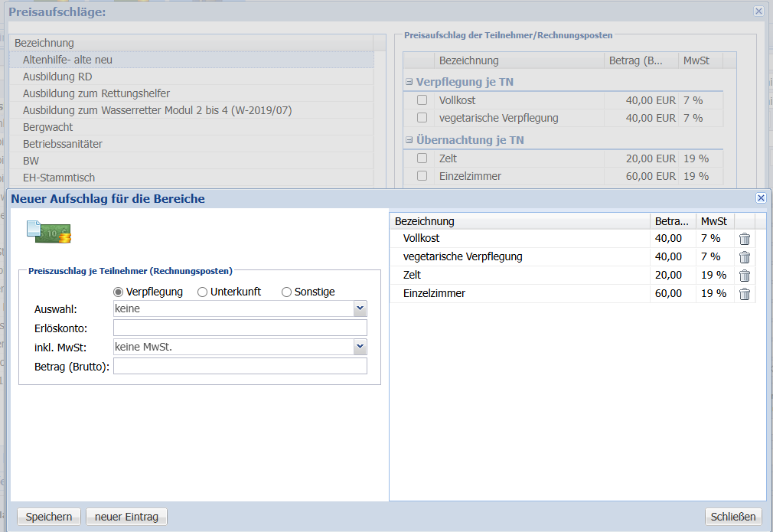Select the Verpflegung radio button
This screenshot has height=532, width=773.
tap(119, 292)
